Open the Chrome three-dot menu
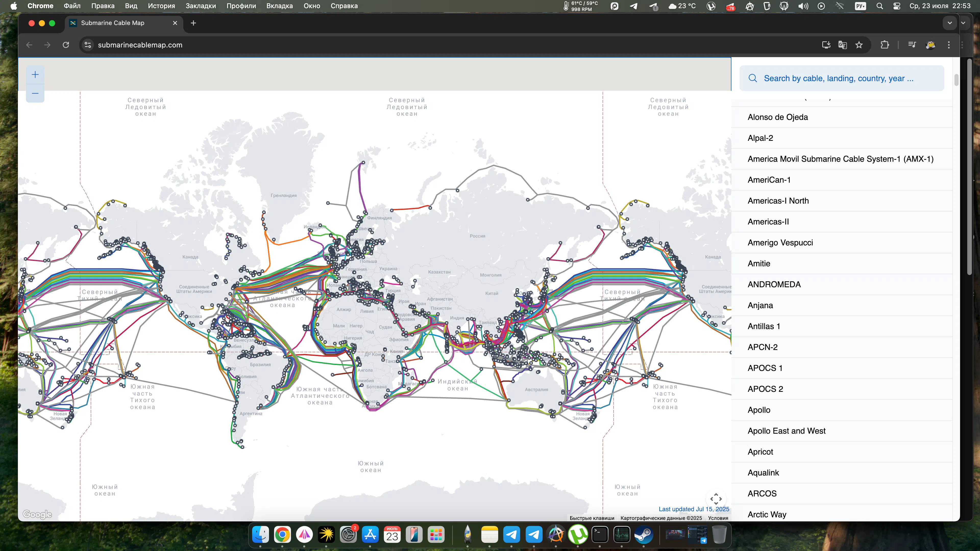This screenshot has height=551, width=980. coord(949,45)
